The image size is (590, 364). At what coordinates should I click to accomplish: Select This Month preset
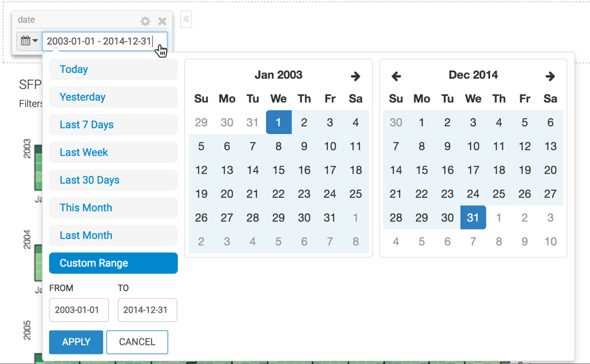click(113, 208)
